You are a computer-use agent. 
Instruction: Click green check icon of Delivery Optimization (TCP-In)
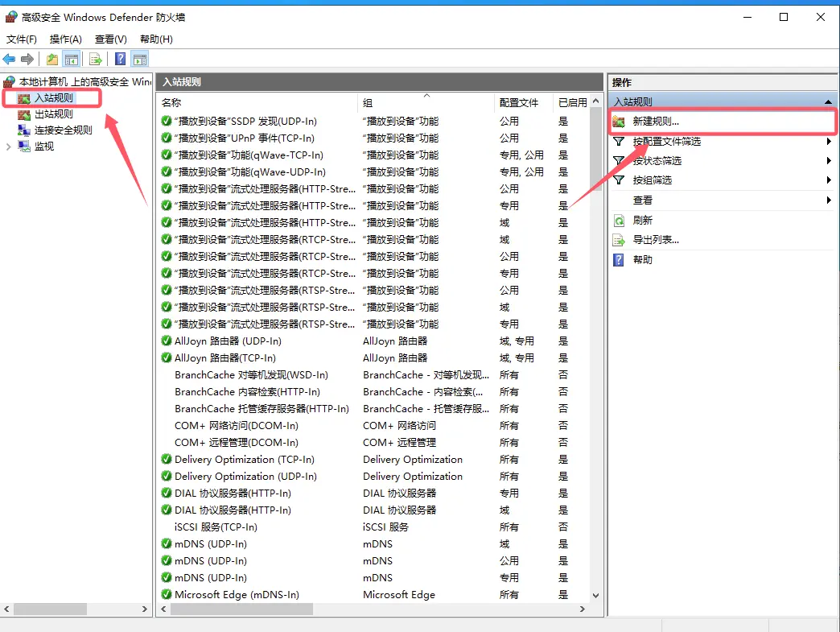(167, 460)
